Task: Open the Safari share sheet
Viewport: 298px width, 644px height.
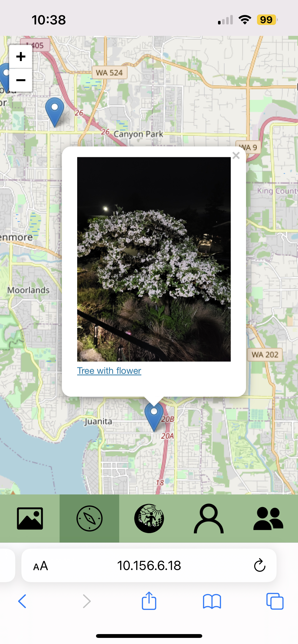Action: 149,601
